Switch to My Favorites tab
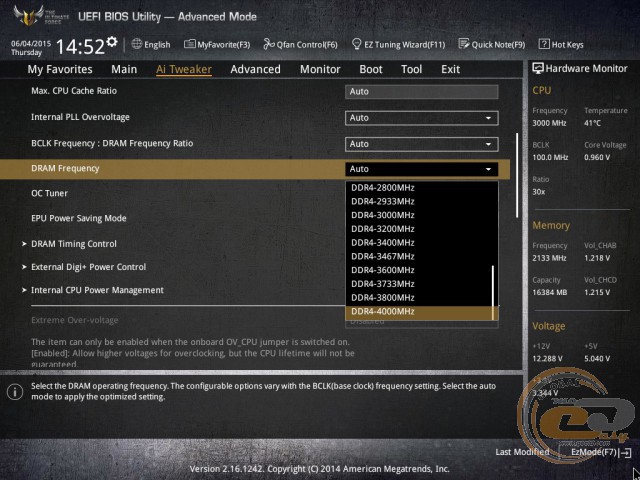 (x=60, y=69)
